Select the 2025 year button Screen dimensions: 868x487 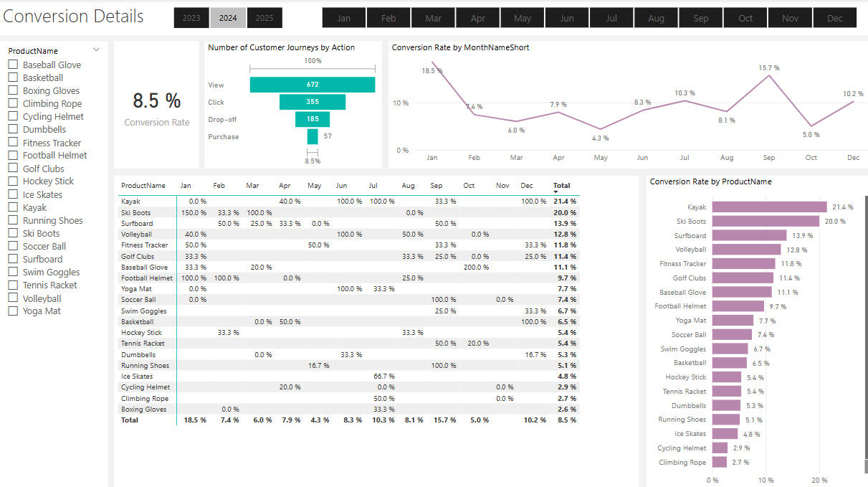(x=264, y=18)
